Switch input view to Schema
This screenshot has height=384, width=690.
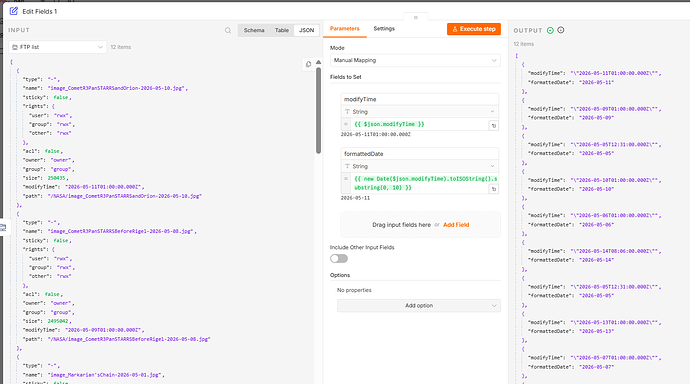(x=254, y=30)
